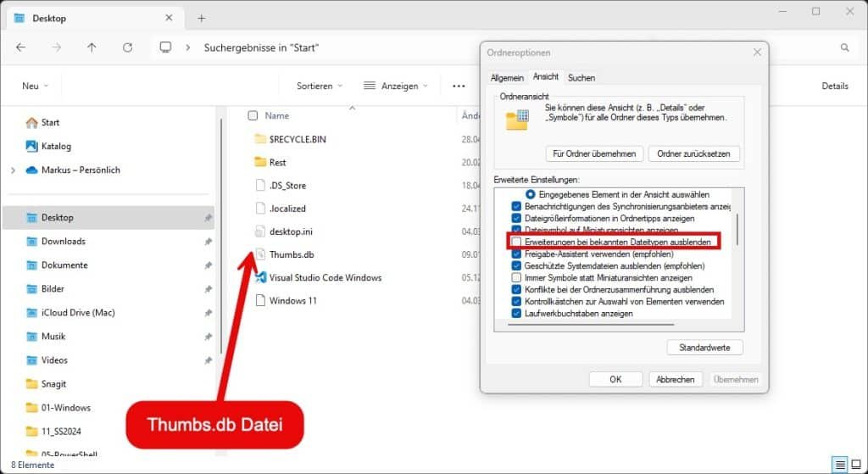The width and height of the screenshot is (868, 474).
Task: Toggle the select-all checkbox beside Name
Action: pos(253,115)
